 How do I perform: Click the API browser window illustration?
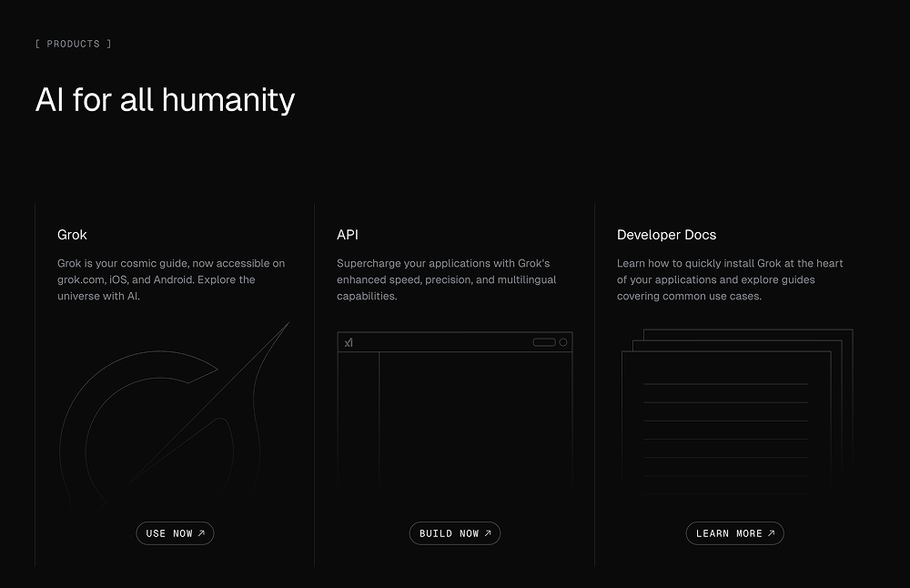point(455,412)
